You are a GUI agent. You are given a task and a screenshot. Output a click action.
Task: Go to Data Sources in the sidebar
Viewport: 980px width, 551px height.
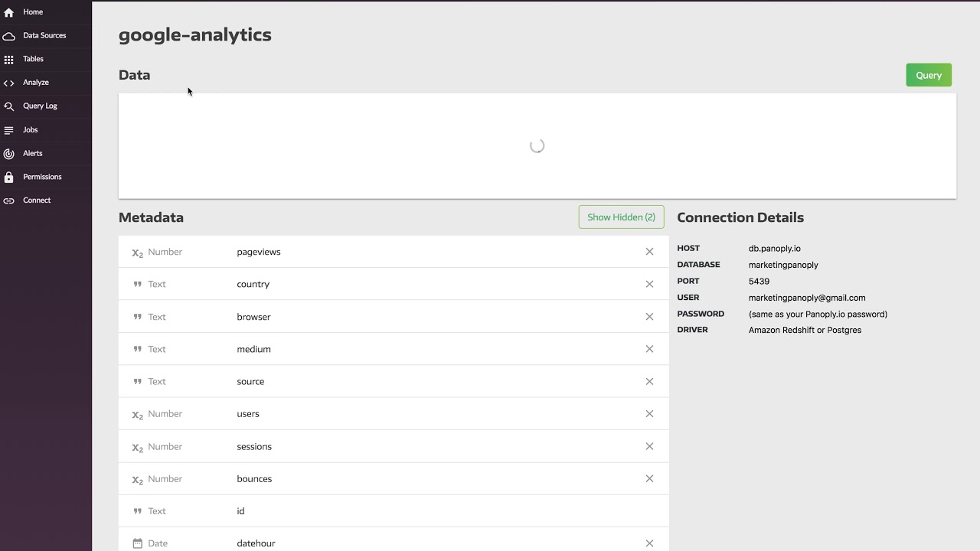[44, 35]
